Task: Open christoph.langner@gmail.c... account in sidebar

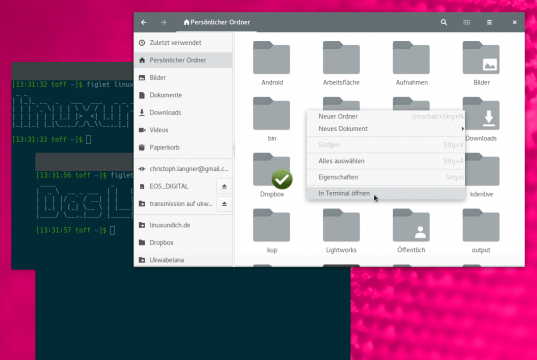Action: tap(183, 169)
